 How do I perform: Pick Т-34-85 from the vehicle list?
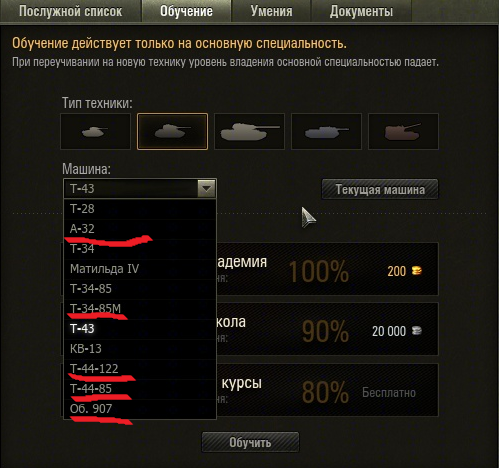(x=140, y=289)
